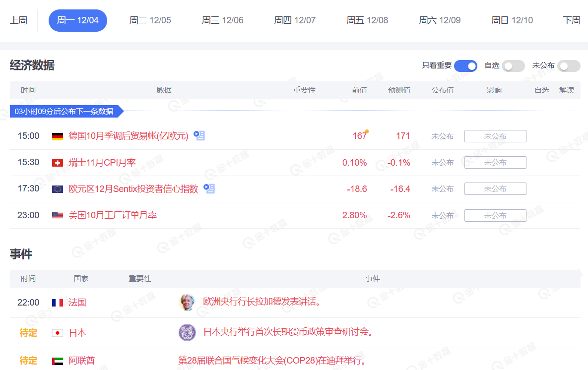The image size is (588, 370).
Task: Enable the 自选 switch
Action: click(513, 65)
